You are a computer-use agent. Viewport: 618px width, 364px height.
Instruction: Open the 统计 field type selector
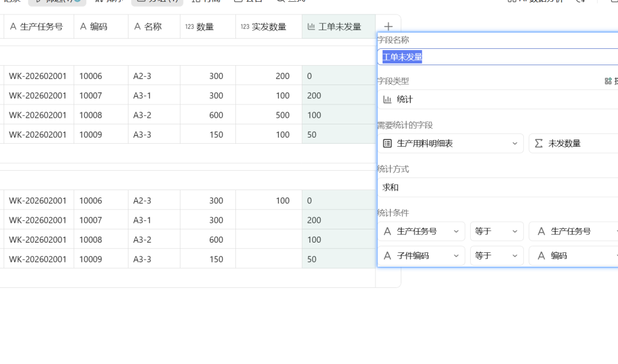pyautogui.click(x=498, y=100)
